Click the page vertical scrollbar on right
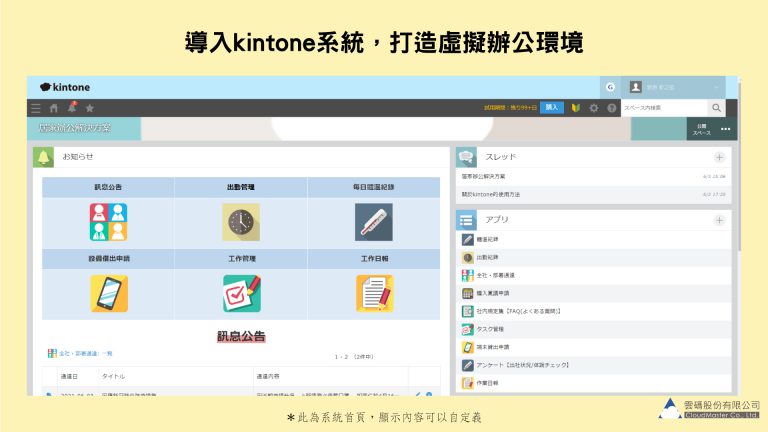The width and height of the screenshot is (768, 432). coord(740,167)
